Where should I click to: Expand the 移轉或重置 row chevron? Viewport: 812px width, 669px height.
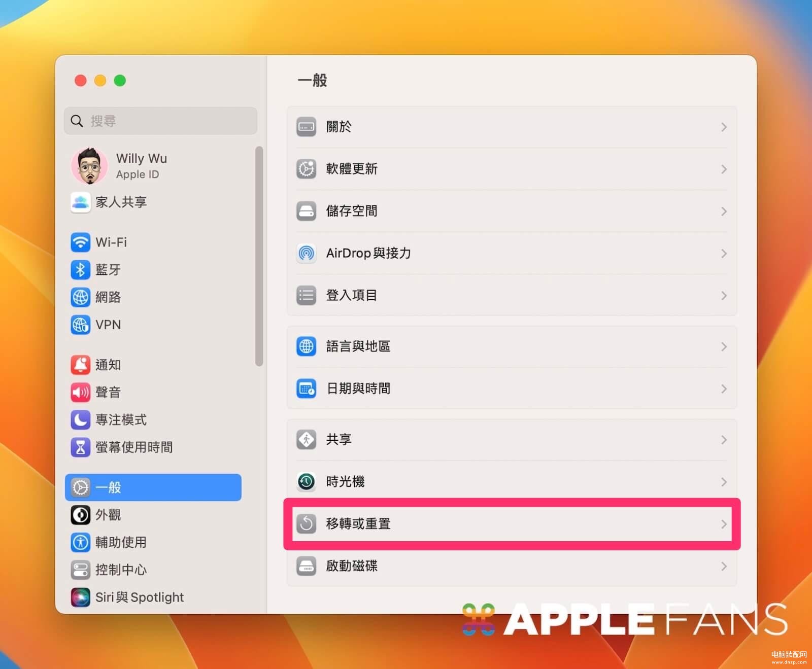724,524
